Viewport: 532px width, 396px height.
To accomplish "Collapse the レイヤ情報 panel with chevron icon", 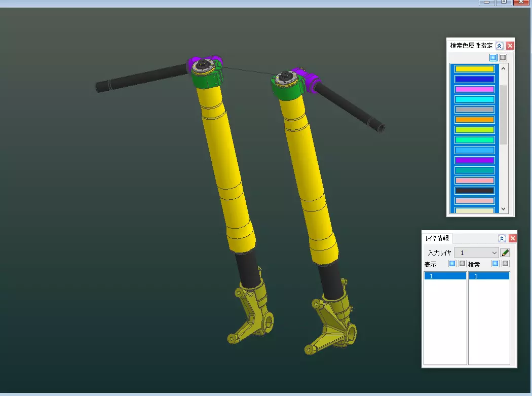I will click(502, 238).
